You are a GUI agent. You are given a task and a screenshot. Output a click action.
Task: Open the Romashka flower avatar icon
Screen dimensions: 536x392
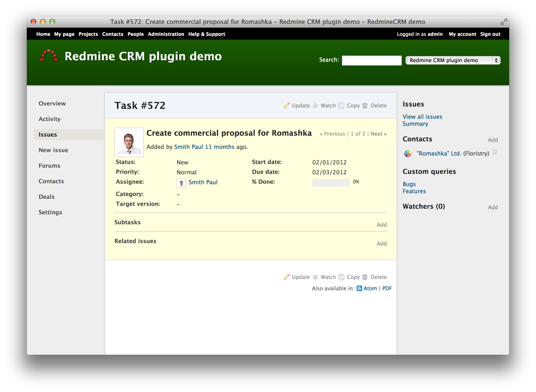(x=408, y=154)
